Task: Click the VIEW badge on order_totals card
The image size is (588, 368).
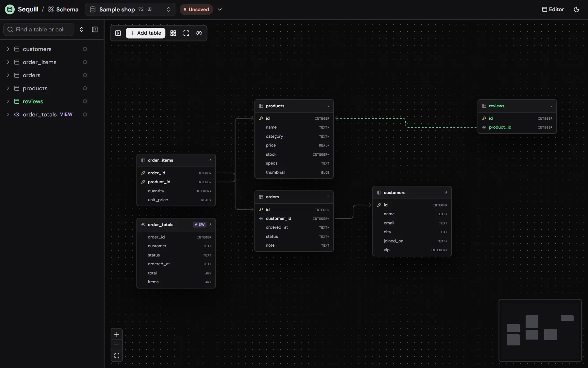Action: pos(200,225)
